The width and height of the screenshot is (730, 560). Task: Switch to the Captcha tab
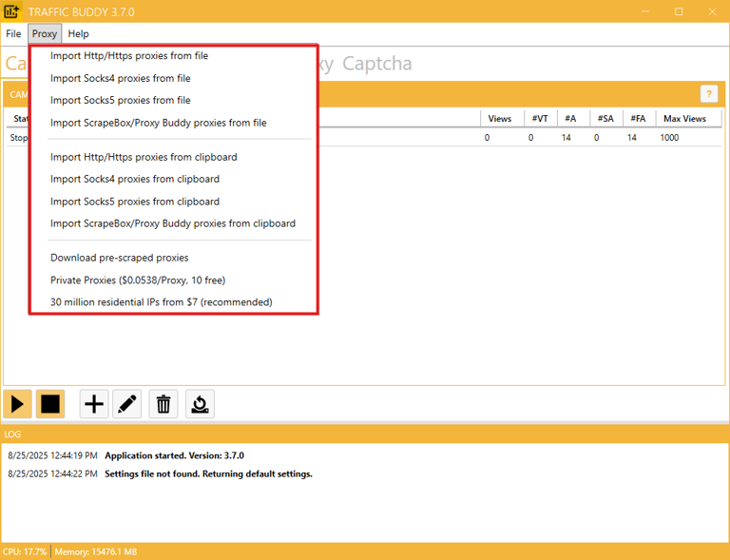377,64
